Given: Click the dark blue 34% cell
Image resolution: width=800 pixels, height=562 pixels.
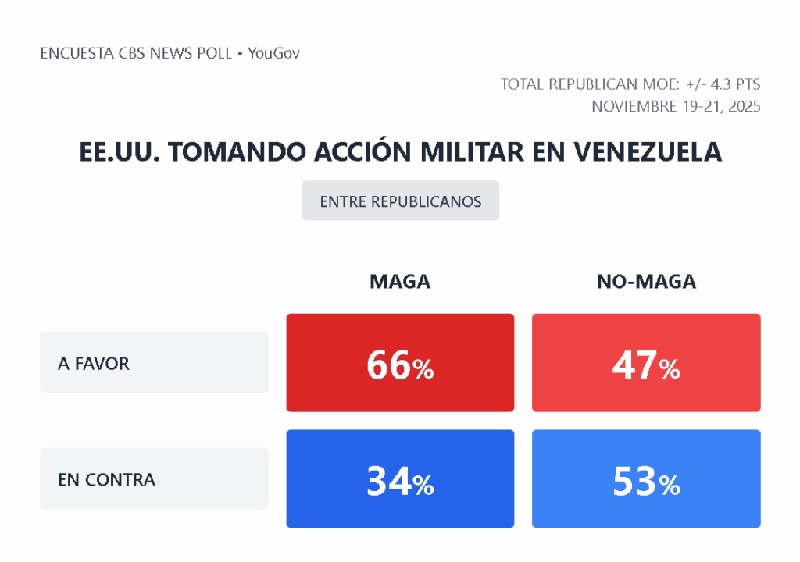Looking at the screenshot, I should click(x=400, y=479).
